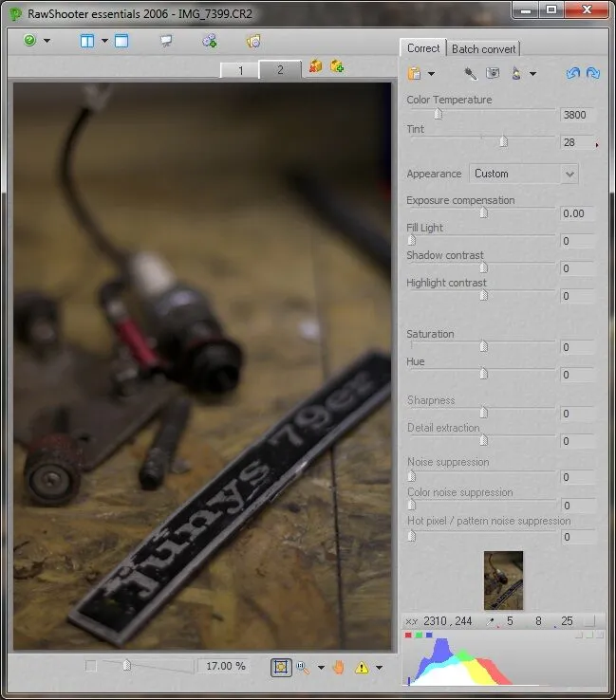Toggle the exposure warning triangle
The height and width of the screenshot is (700, 616).
[362, 667]
